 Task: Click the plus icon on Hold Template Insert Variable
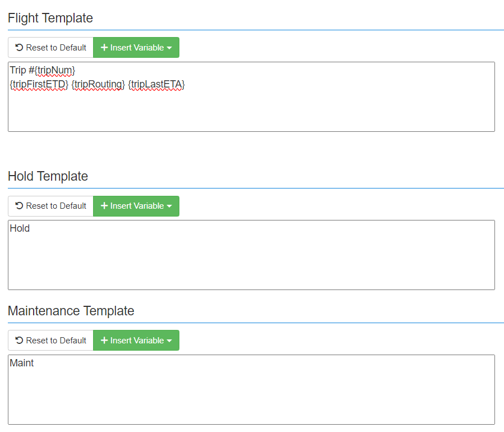104,206
